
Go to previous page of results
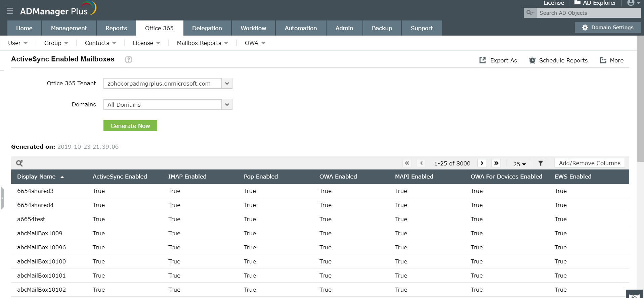[421, 163]
